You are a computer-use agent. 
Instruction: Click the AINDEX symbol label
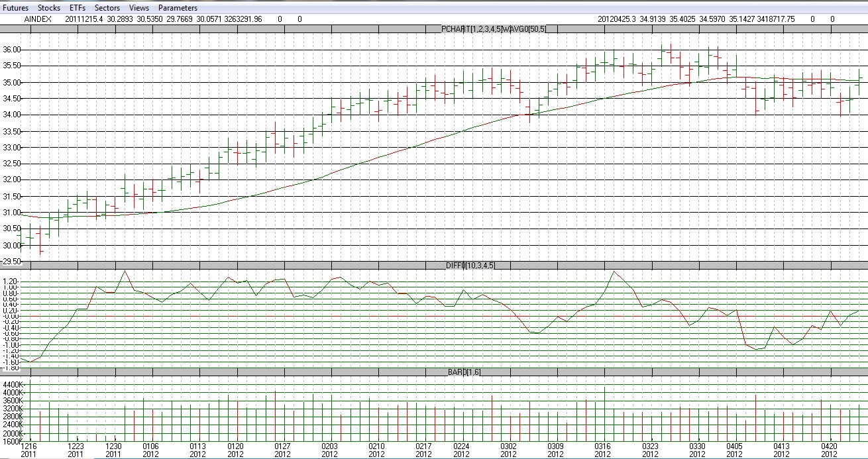pyautogui.click(x=37, y=19)
